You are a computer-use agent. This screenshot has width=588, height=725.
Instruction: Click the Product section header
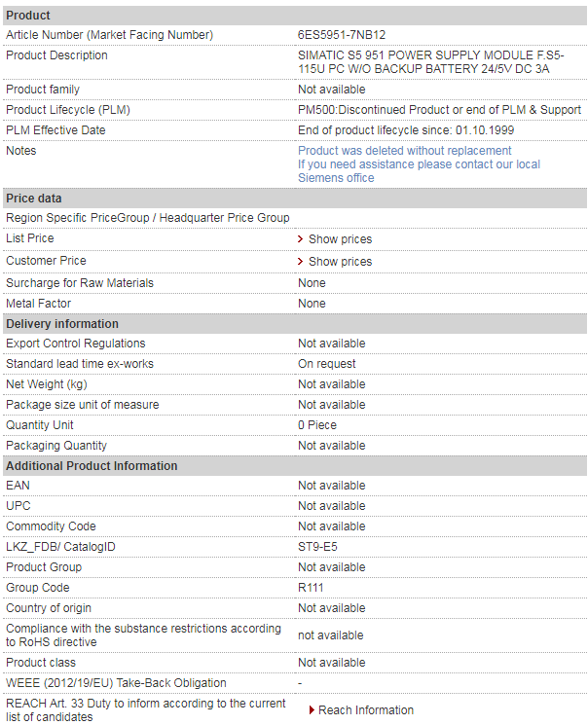(28, 16)
